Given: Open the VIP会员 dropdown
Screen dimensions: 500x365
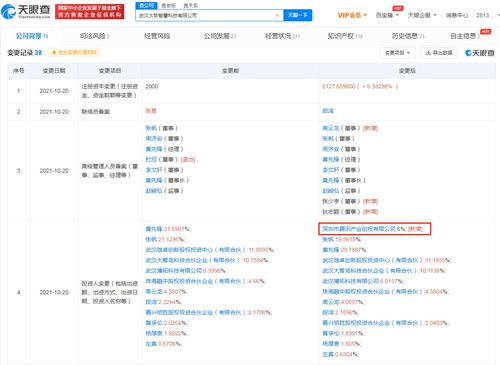Looking at the screenshot, I should [352, 15].
